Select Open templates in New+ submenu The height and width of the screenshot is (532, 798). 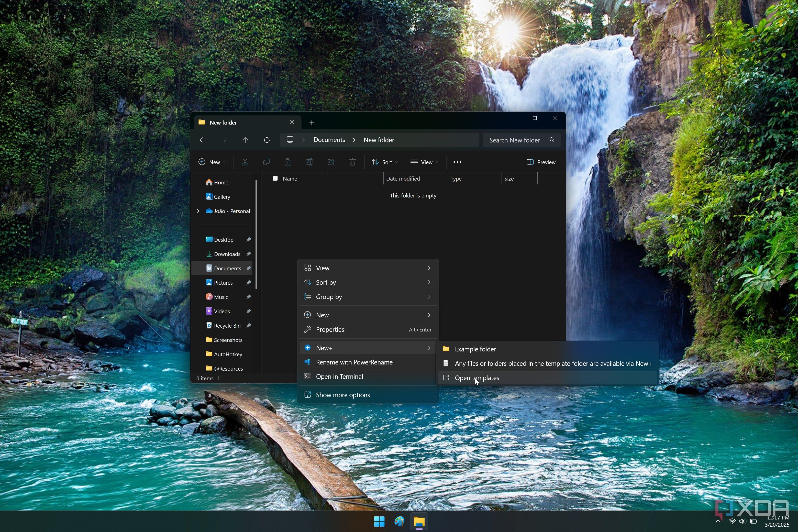coord(547,378)
